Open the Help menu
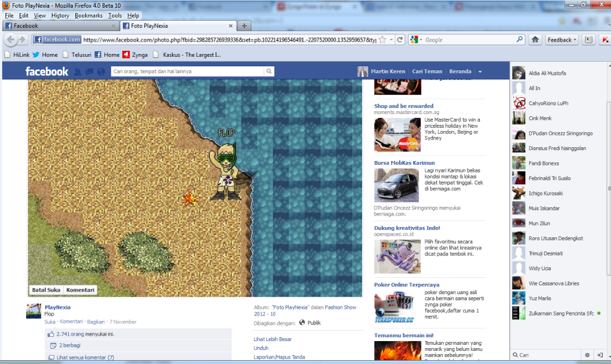The height and width of the screenshot is (364, 611). click(x=133, y=16)
